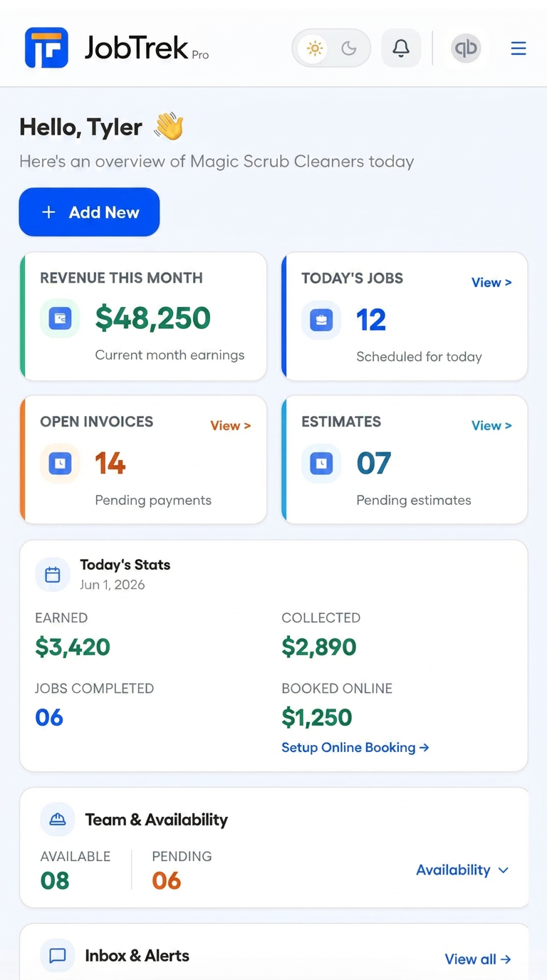The width and height of the screenshot is (547, 980).
Task: View all inbox alerts
Action: (x=478, y=959)
